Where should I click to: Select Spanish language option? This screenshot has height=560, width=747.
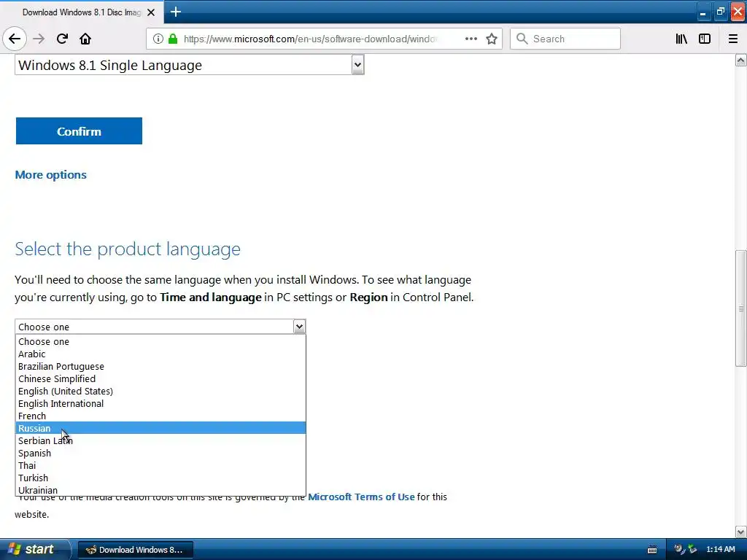(160, 453)
